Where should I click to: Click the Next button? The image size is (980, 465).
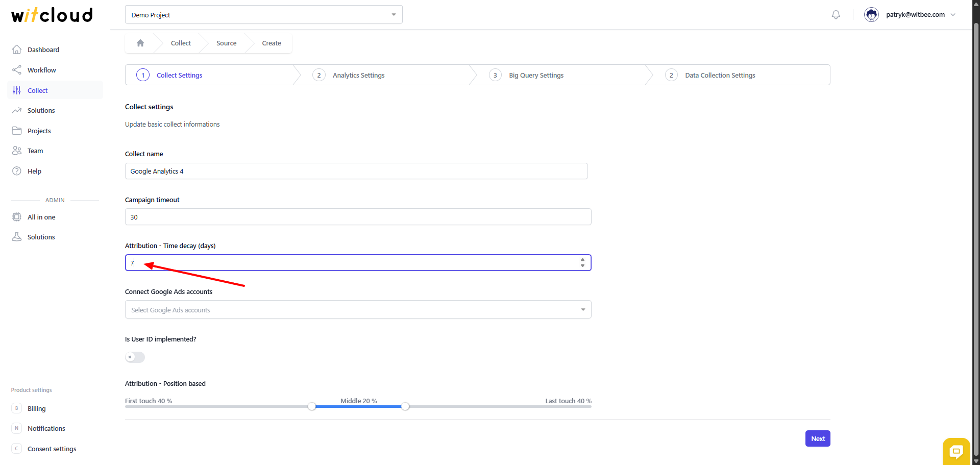(x=817, y=438)
